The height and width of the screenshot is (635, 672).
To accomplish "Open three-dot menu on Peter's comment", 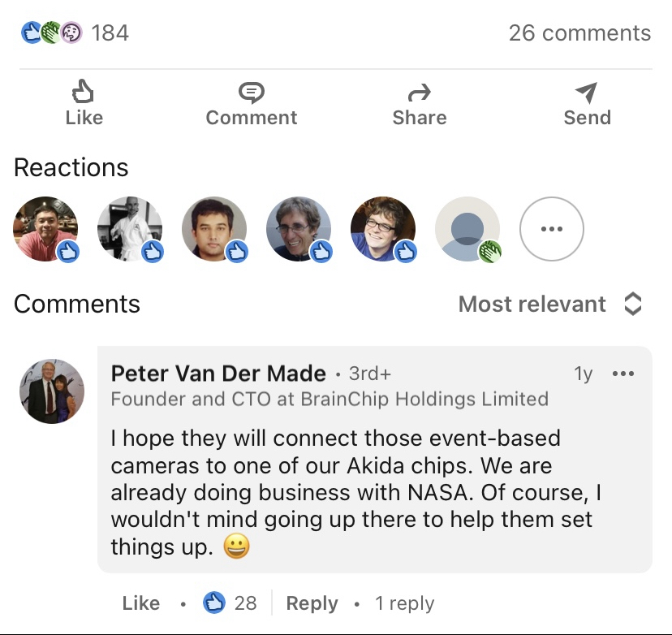I will coord(623,374).
